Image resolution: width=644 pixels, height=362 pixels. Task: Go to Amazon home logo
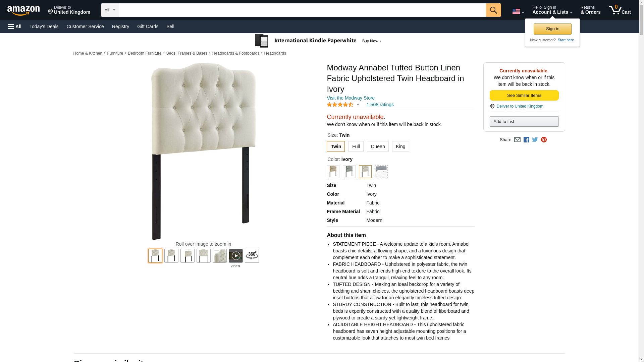(x=23, y=10)
